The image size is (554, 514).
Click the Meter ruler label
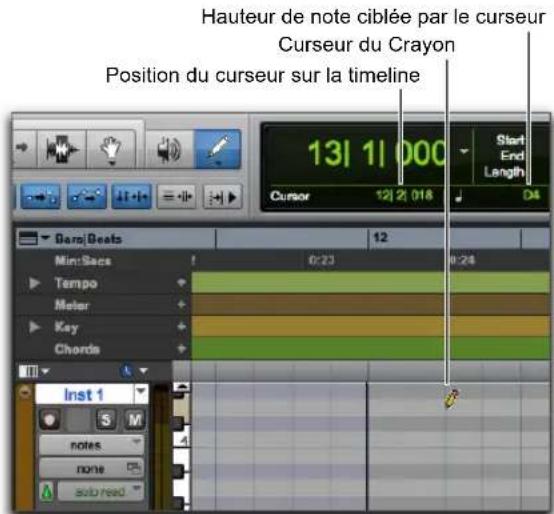pyautogui.click(x=71, y=305)
